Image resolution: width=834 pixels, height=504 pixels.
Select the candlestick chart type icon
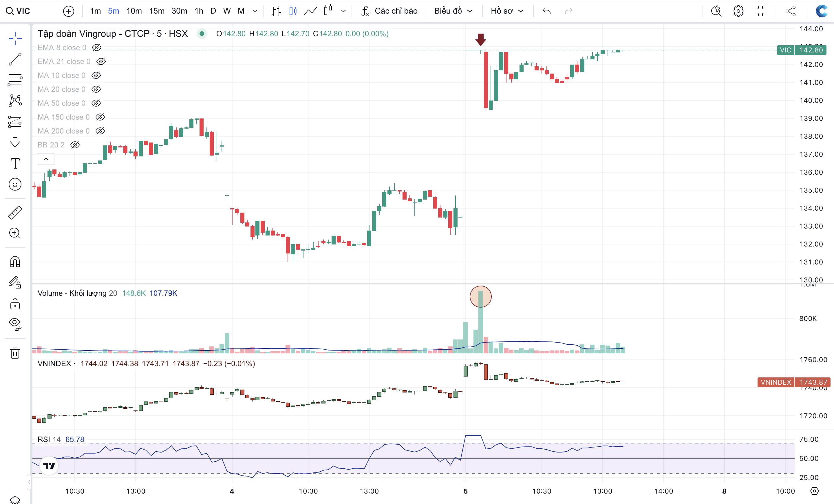point(293,11)
